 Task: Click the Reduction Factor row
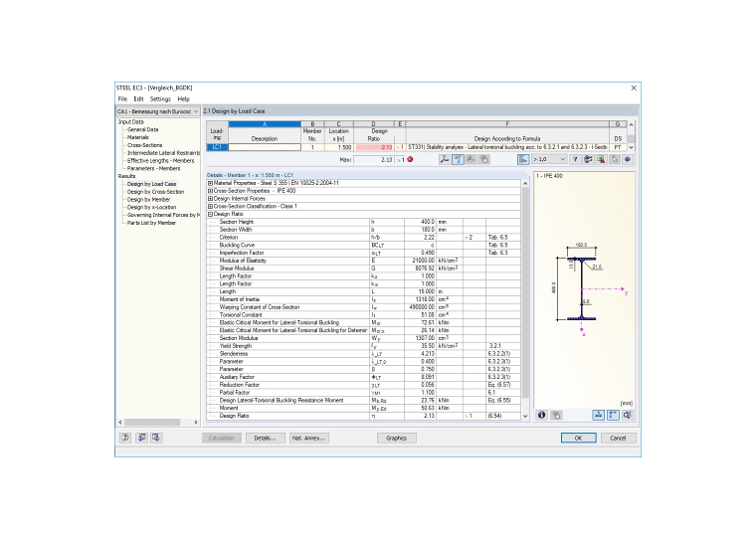coord(364,385)
